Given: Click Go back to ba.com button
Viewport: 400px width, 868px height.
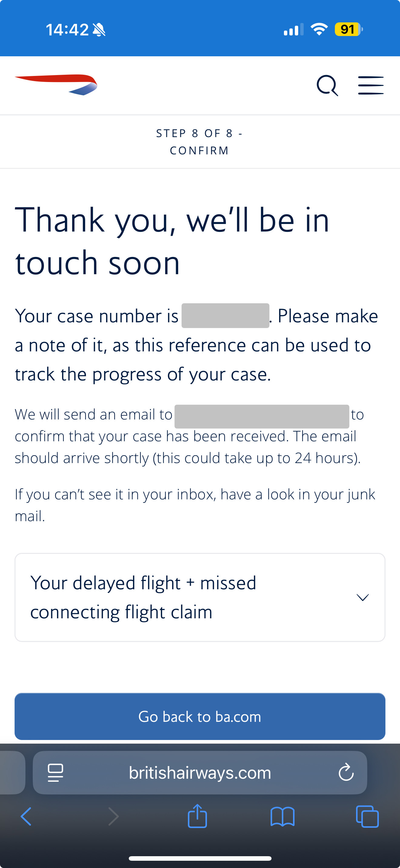Looking at the screenshot, I should [200, 716].
